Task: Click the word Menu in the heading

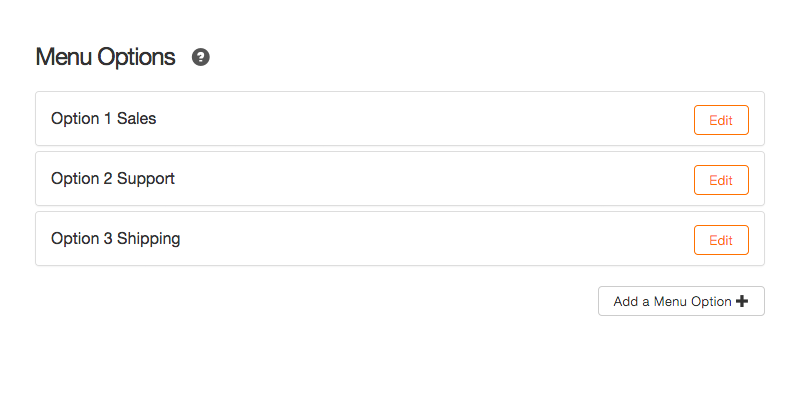Action: tap(64, 57)
